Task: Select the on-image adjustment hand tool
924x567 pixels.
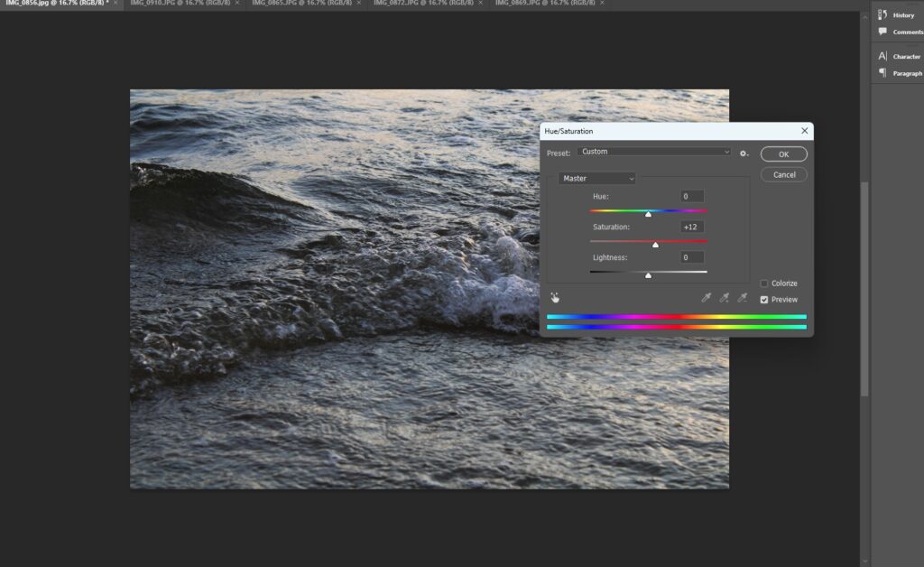Action: tap(555, 298)
